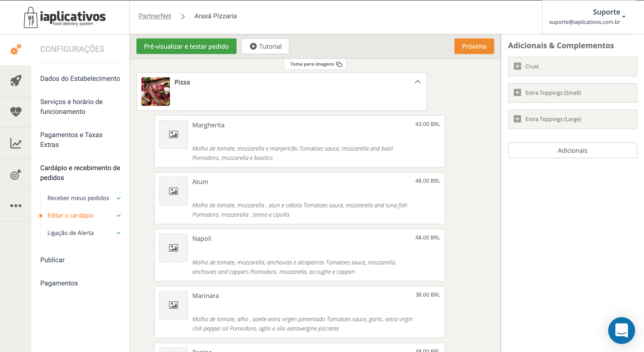Select the Margherita pizza item name
The width and height of the screenshot is (644, 352).
pos(208,125)
